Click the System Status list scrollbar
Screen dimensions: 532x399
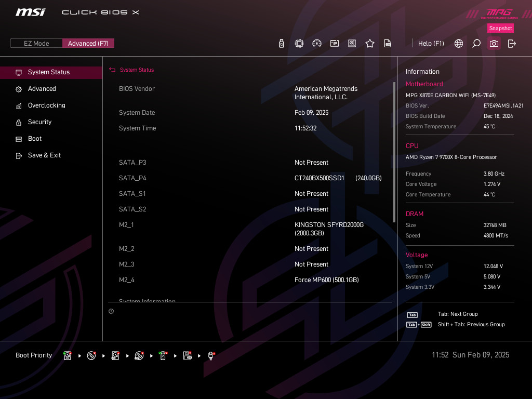[394, 151]
